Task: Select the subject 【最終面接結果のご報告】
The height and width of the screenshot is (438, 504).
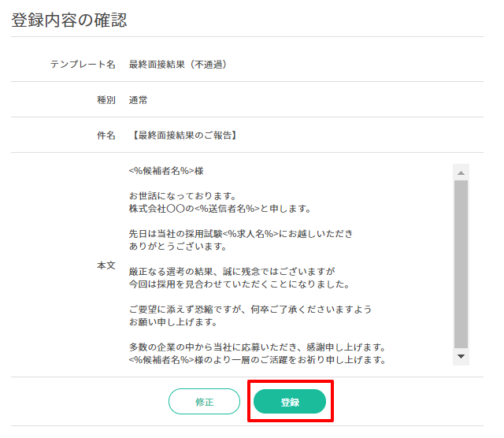Action: pos(185,135)
